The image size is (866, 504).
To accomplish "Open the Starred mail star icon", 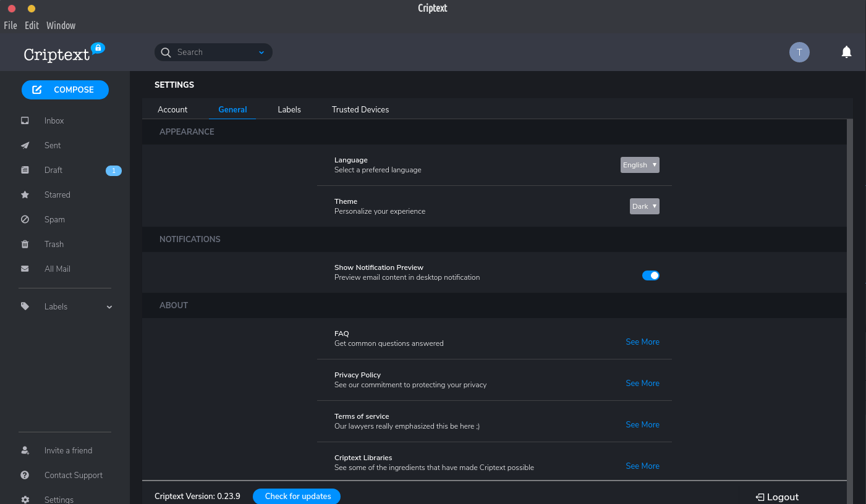I will 25,195.
